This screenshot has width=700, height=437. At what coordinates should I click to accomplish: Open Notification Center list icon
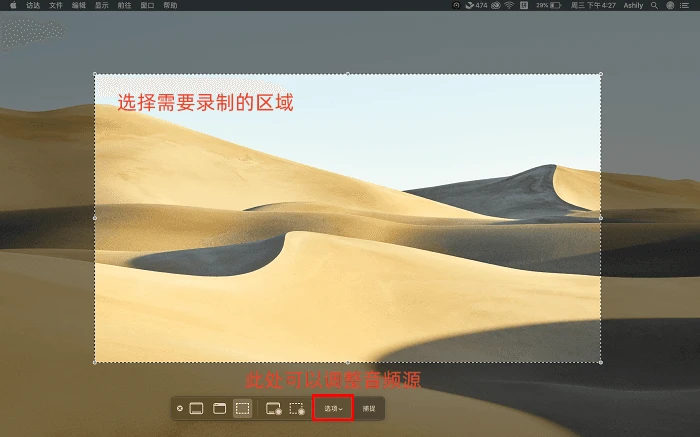pos(684,5)
